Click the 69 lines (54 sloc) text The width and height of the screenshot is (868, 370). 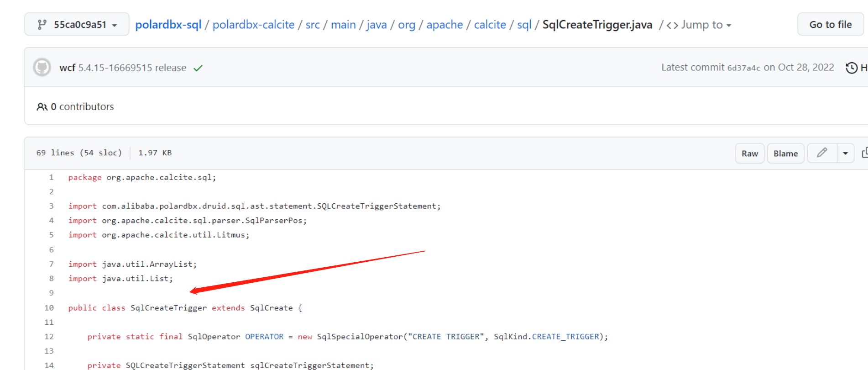point(79,153)
